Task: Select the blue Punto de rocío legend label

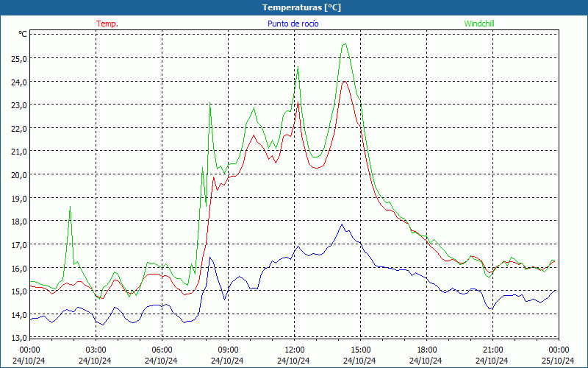Action: pos(293,24)
